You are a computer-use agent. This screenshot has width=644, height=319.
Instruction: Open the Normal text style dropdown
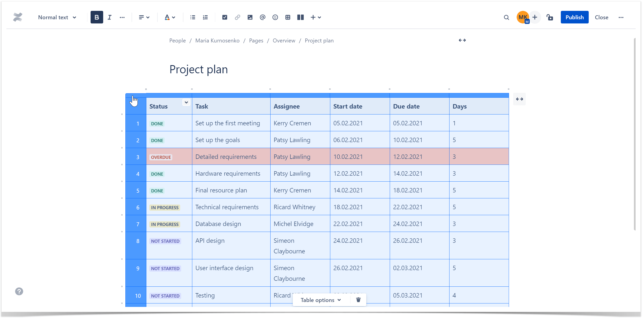click(x=57, y=17)
